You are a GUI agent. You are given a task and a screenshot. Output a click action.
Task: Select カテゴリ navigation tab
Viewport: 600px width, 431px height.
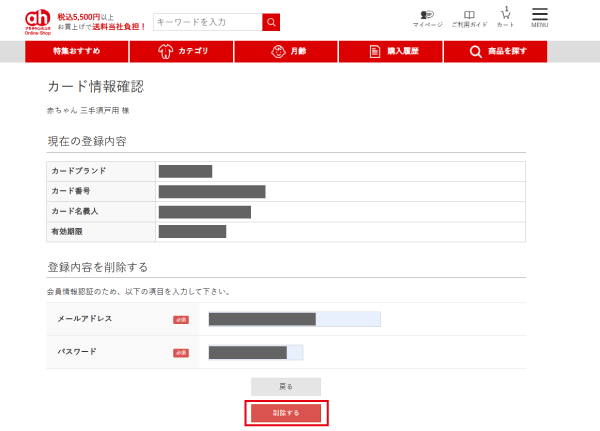point(181,51)
